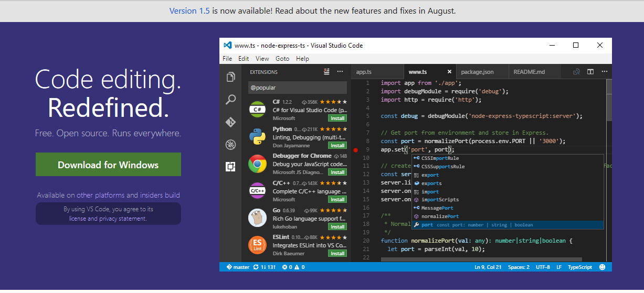Viewport: 644px width, 293px height.
Task: Click the open changes icon in editor toolbar
Action: click(576, 72)
